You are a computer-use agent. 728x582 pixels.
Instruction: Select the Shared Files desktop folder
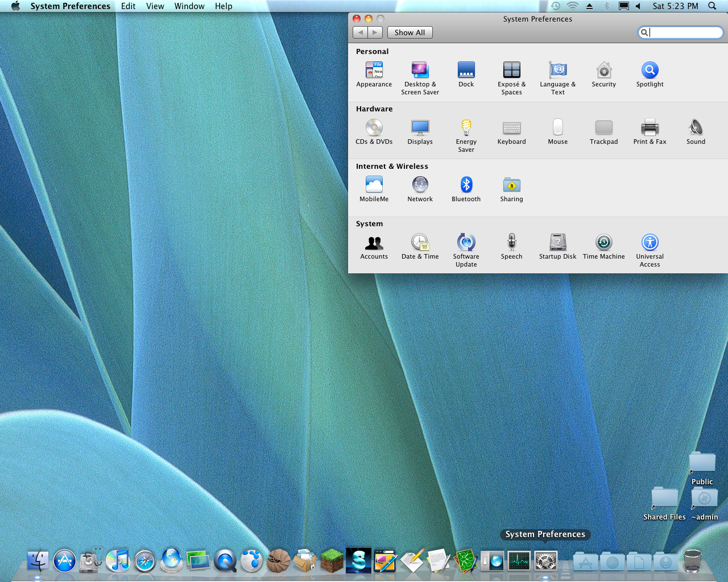click(x=664, y=504)
